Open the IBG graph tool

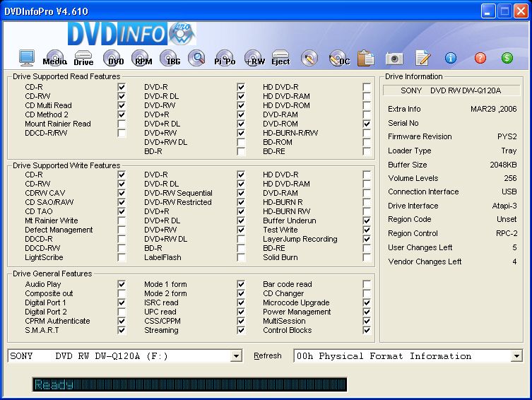(x=170, y=58)
